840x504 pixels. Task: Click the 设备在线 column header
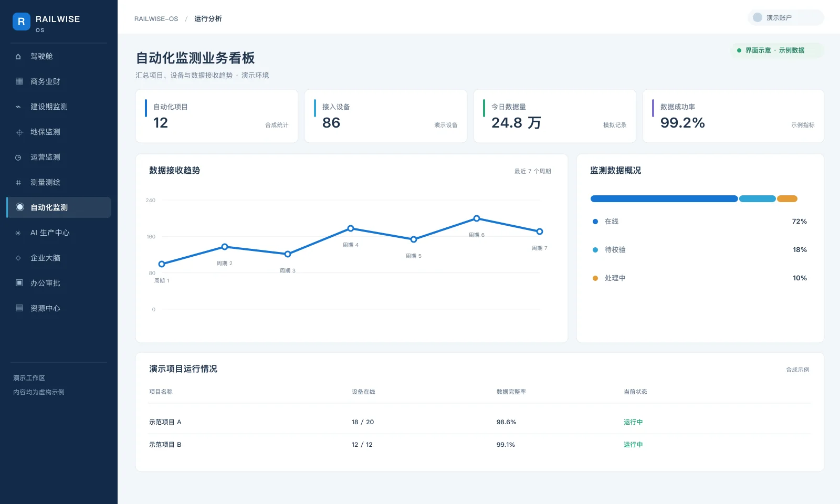(x=363, y=392)
